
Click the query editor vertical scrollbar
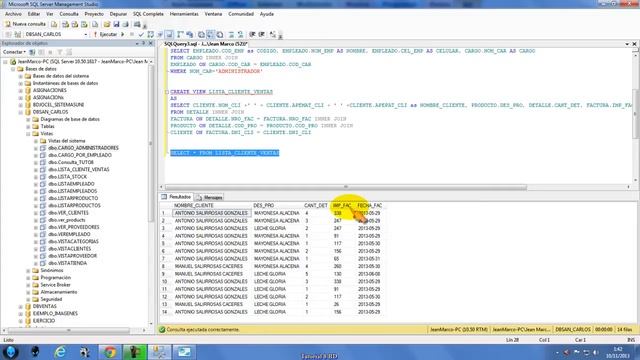tap(635, 114)
